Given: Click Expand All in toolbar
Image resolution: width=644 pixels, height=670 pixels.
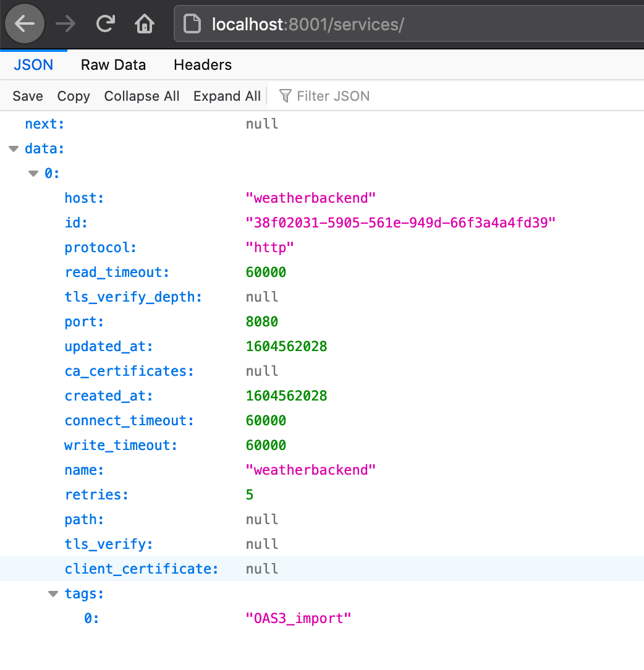Looking at the screenshot, I should click(227, 96).
